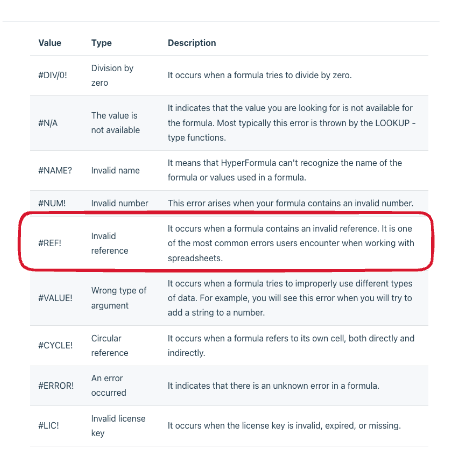The image size is (449, 465).
Task: Select the #VALUE! error cell
Action: 55,298
